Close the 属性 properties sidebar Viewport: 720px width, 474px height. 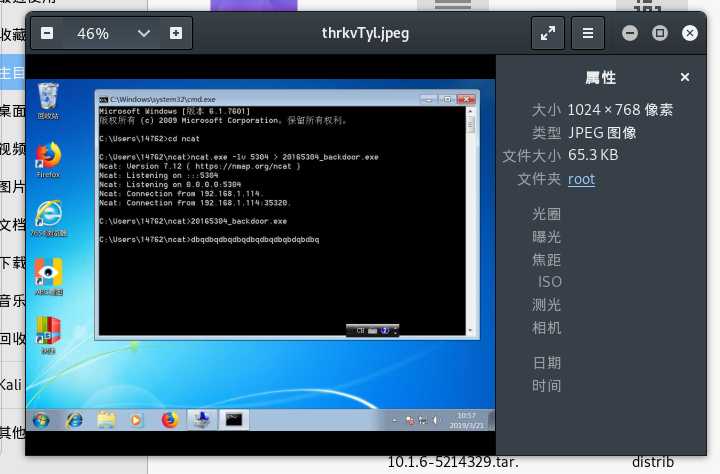(685, 77)
